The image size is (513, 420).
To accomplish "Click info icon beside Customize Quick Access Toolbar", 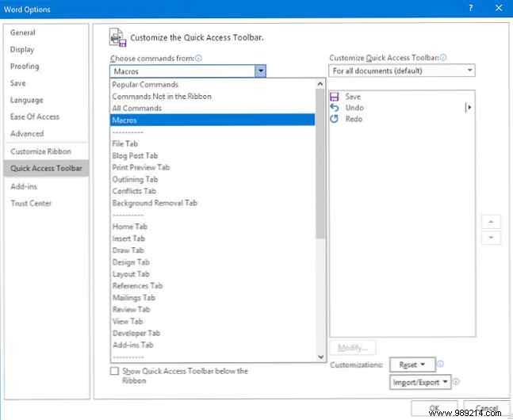I will point(443,58).
